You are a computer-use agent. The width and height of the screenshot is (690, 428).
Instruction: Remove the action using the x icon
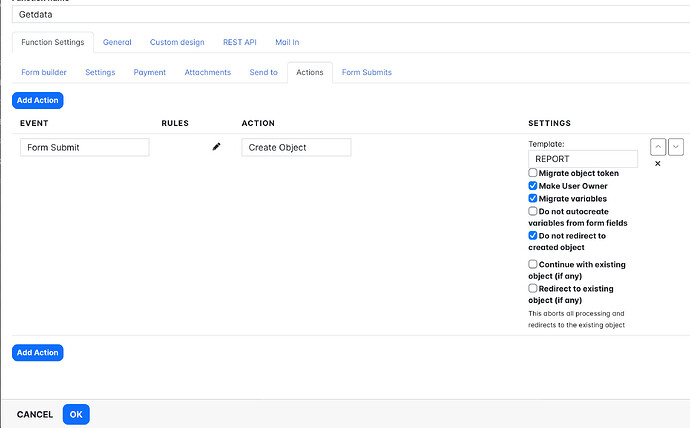657,164
